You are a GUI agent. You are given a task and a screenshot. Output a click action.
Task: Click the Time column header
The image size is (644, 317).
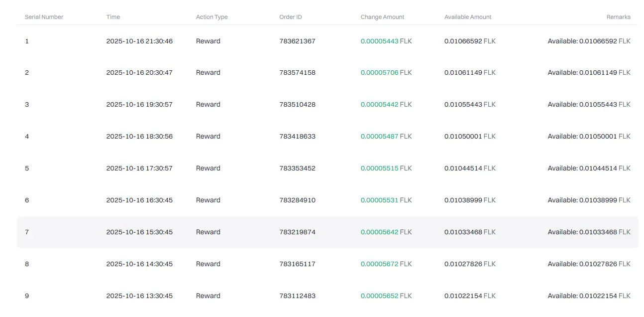tap(113, 17)
